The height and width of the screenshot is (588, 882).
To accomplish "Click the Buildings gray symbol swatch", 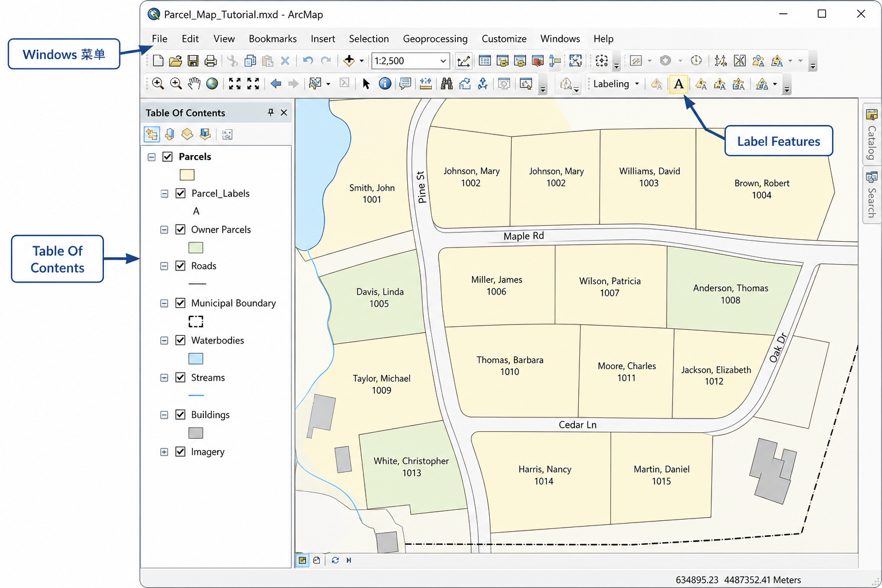I will (196, 432).
